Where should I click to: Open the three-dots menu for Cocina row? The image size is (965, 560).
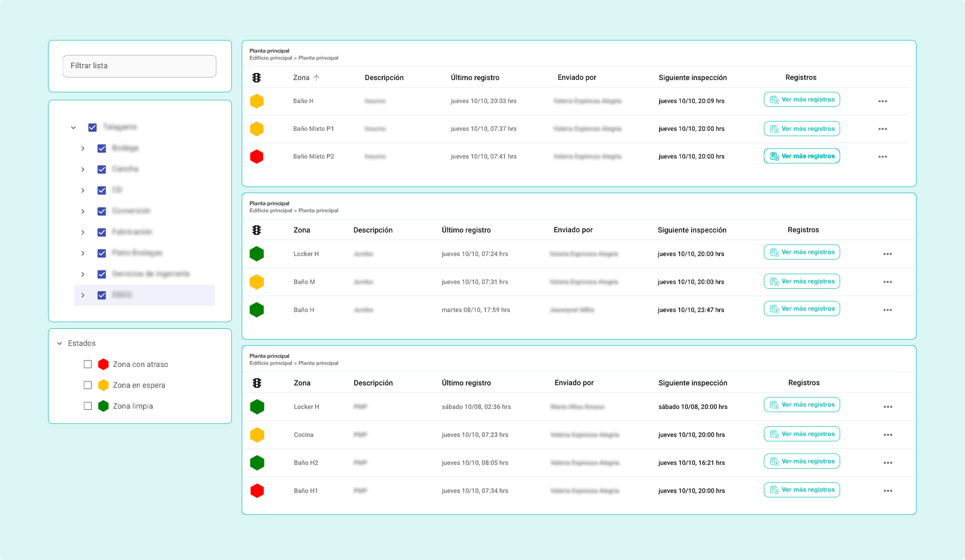point(888,435)
